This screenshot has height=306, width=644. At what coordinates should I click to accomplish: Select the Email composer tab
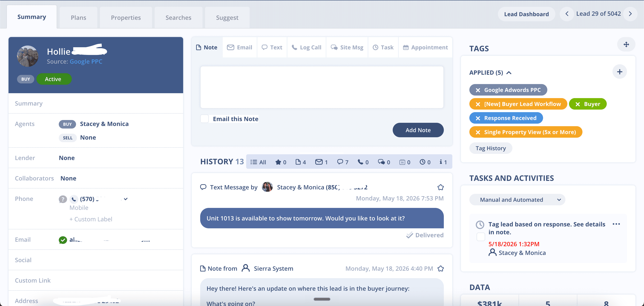pos(240,47)
